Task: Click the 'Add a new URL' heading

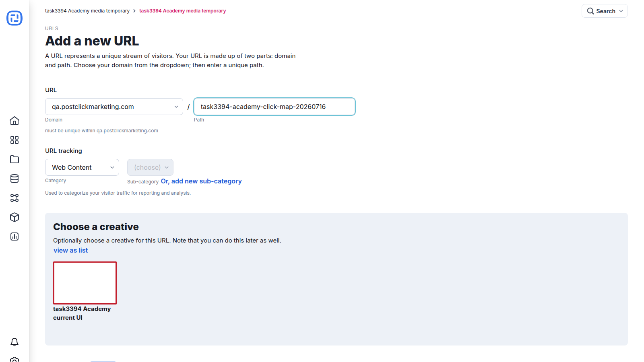Action: pos(92,41)
